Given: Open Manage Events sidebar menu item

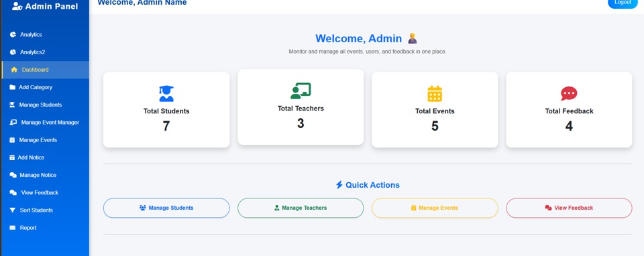Looking at the screenshot, I should [45, 140].
